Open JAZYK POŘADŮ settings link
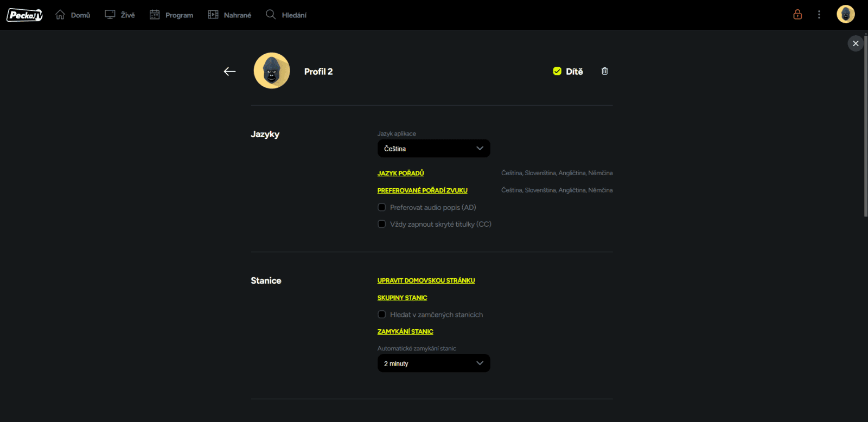 [x=401, y=173]
